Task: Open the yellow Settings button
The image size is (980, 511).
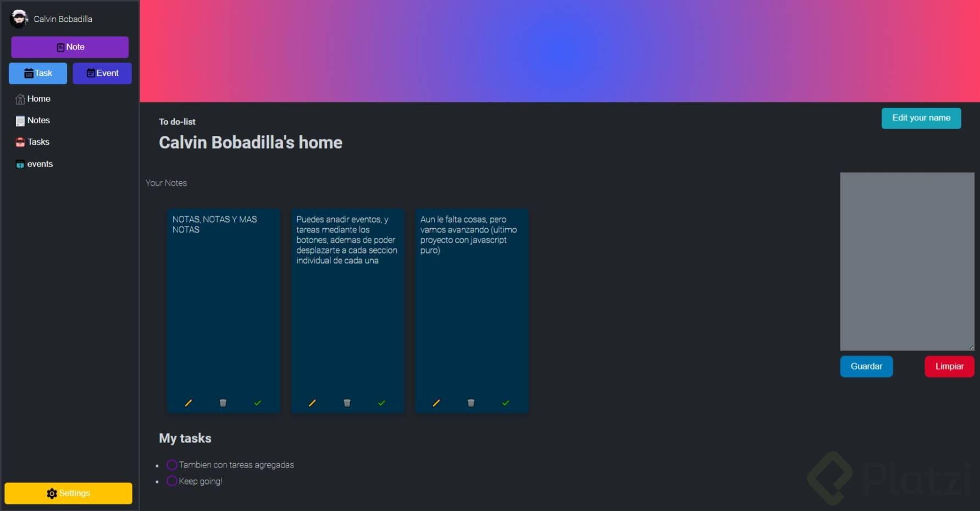Action: pos(68,493)
